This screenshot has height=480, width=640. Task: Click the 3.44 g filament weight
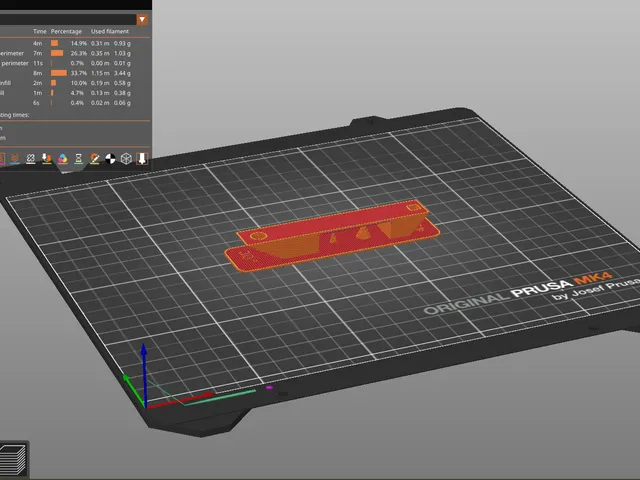point(122,73)
